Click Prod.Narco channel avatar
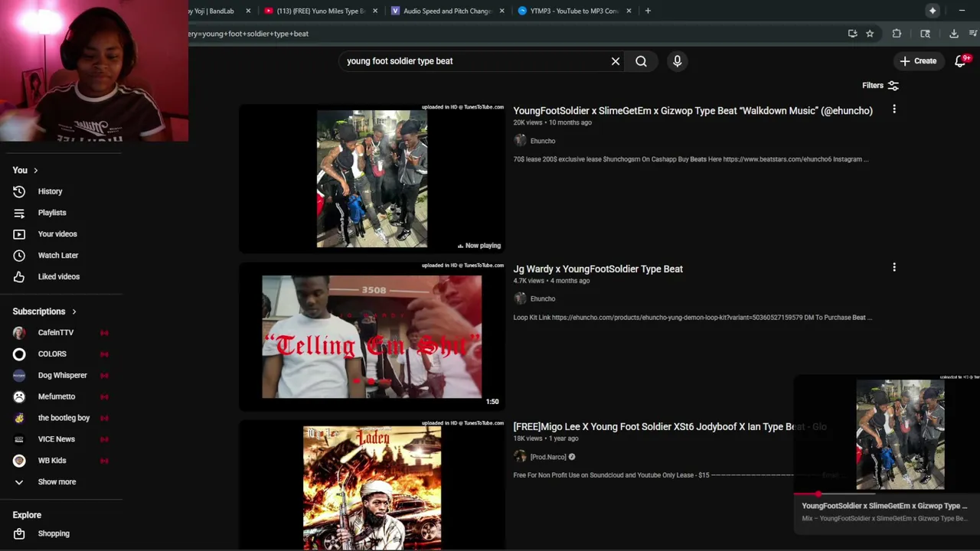Viewport: 980px width, 551px height. tap(520, 457)
